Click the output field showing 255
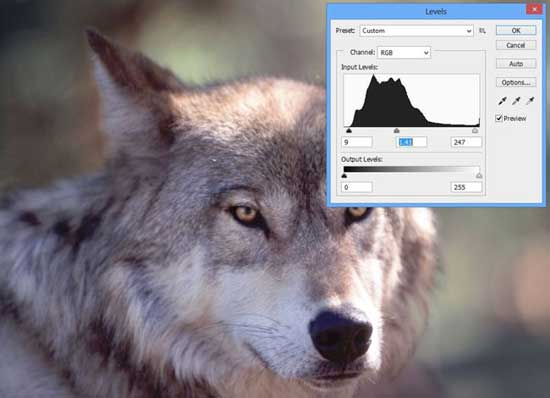 click(466, 187)
